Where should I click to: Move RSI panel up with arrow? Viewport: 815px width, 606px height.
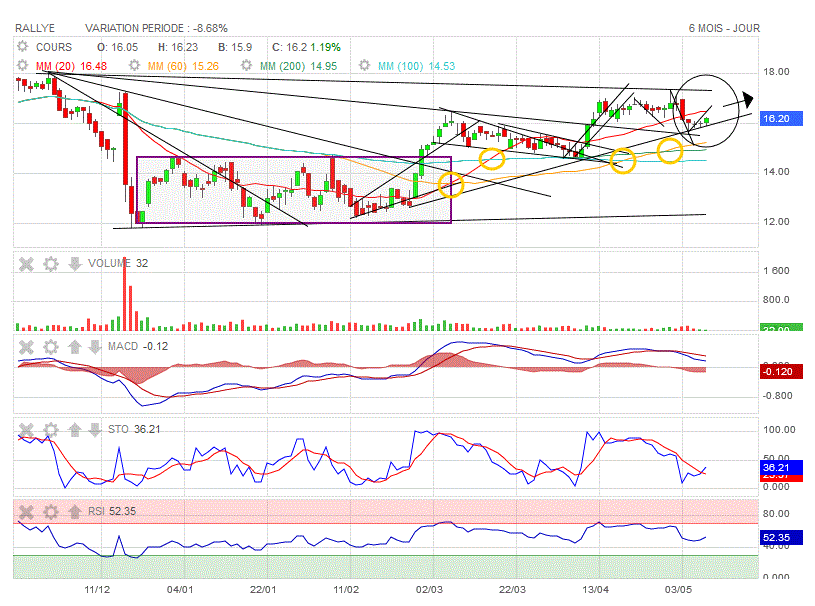pos(74,512)
